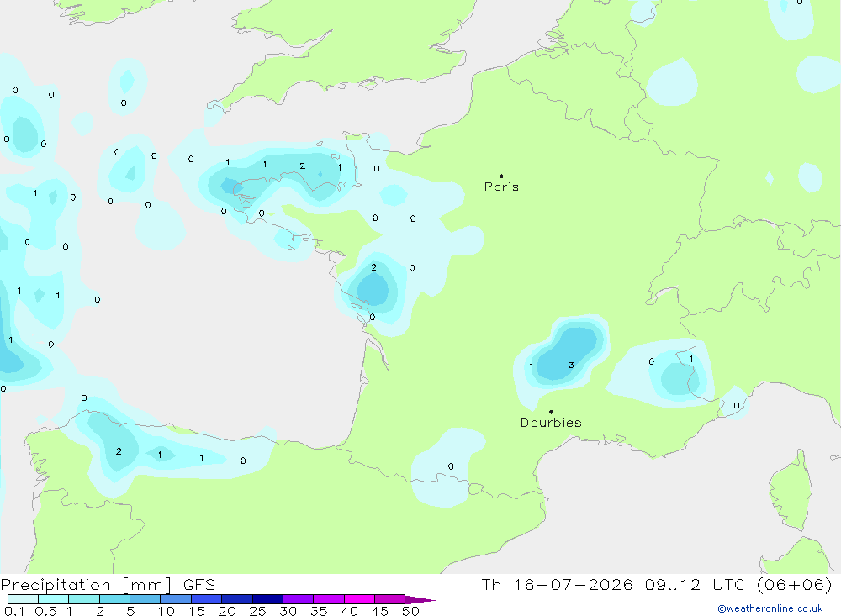This screenshot has height=616, width=841.
Task: Click the Paris city label
Action: (x=501, y=187)
